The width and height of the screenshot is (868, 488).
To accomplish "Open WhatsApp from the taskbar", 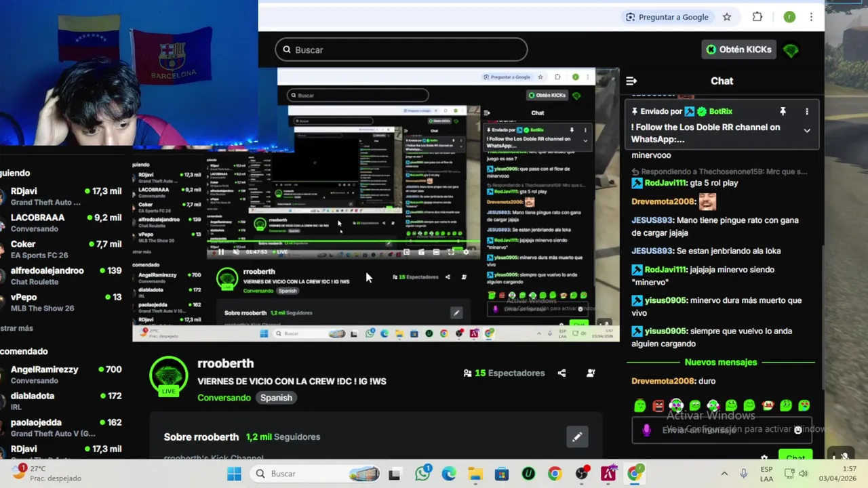I will coord(422,474).
